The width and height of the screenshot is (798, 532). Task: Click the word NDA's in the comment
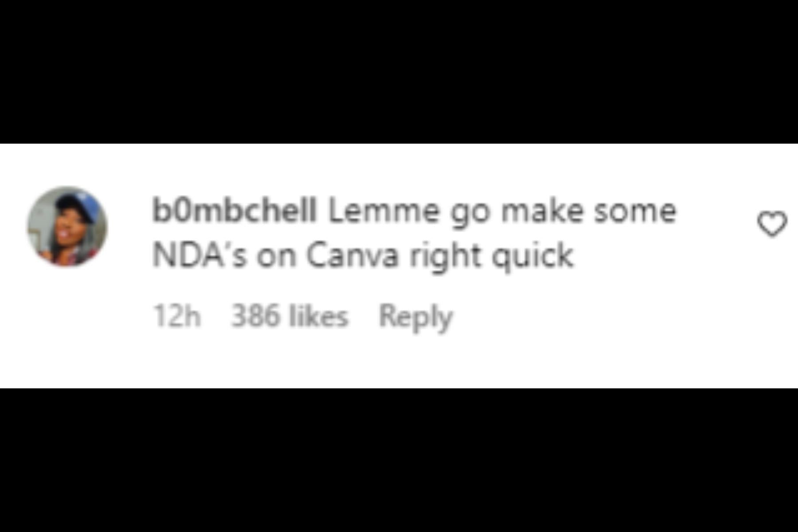[x=199, y=255]
